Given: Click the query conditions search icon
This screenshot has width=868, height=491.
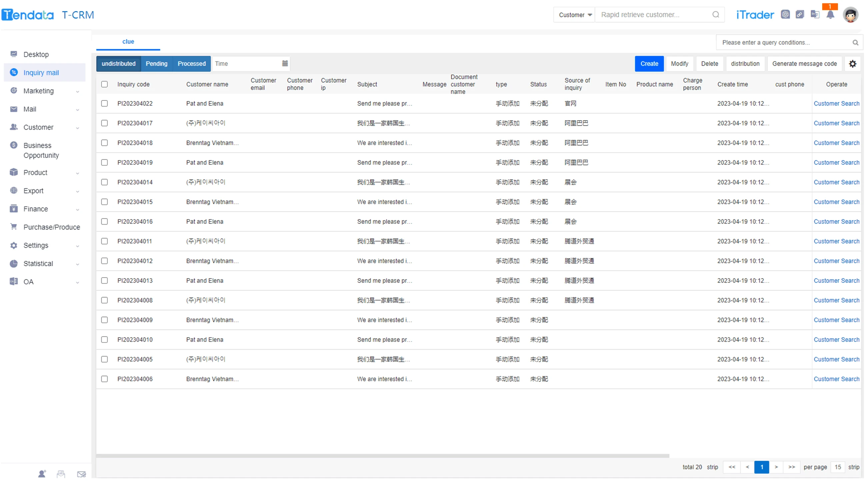Looking at the screenshot, I should pos(855,42).
